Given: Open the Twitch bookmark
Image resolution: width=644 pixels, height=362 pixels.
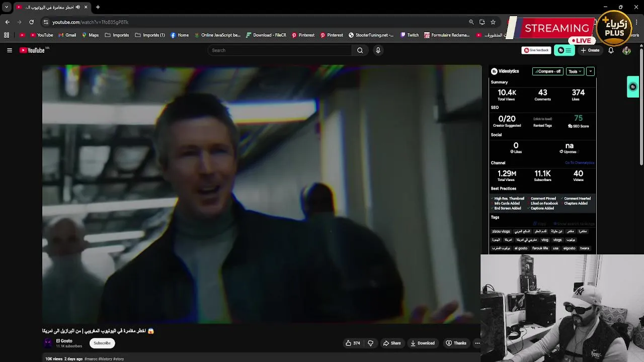Looking at the screenshot, I should (x=410, y=35).
